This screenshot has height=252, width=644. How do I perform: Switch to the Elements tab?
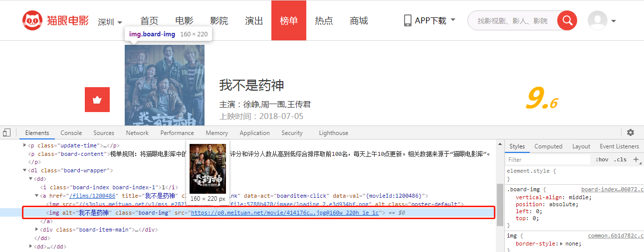click(x=37, y=133)
